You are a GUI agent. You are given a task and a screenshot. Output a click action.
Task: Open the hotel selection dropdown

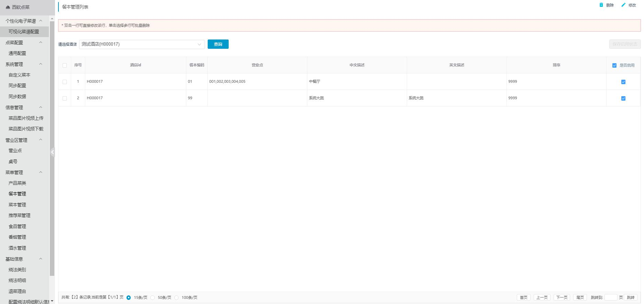click(x=142, y=44)
